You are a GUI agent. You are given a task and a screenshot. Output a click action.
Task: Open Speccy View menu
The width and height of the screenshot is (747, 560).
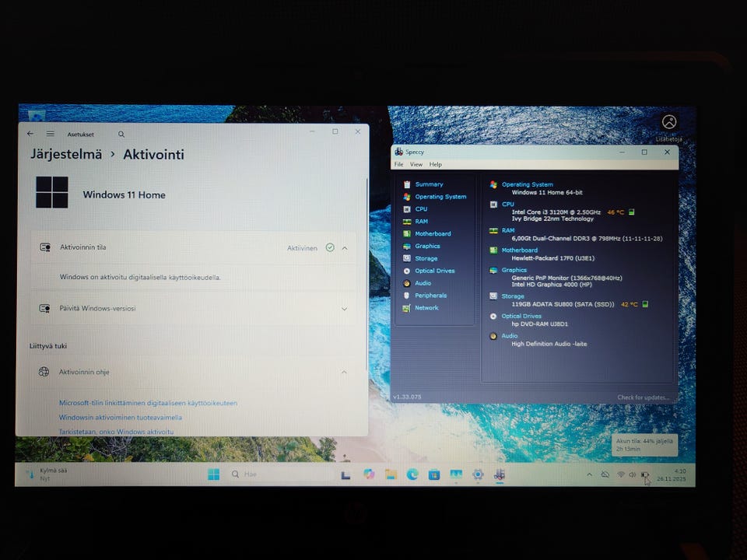tap(416, 164)
